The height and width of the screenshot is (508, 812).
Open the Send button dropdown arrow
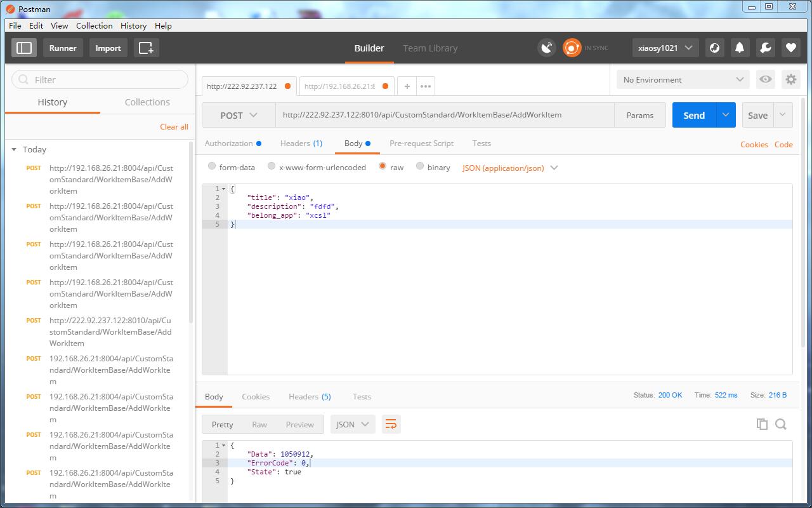pyautogui.click(x=726, y=115)
